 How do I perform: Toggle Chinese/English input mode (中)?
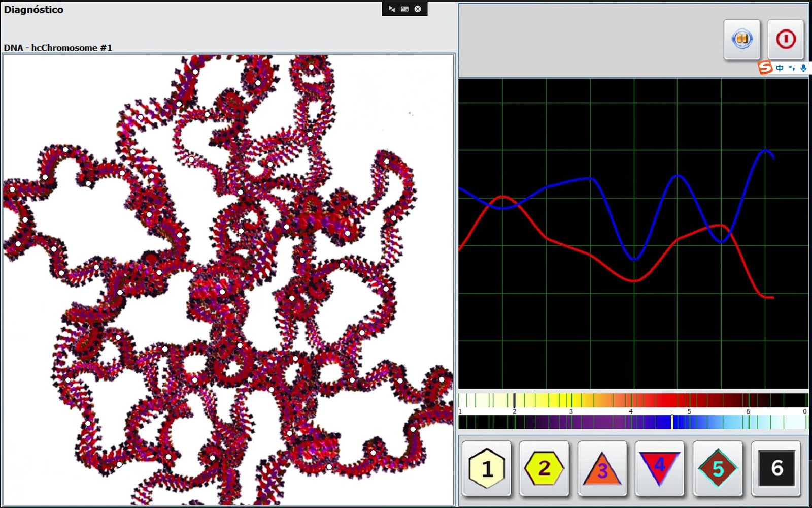point(780,68)
